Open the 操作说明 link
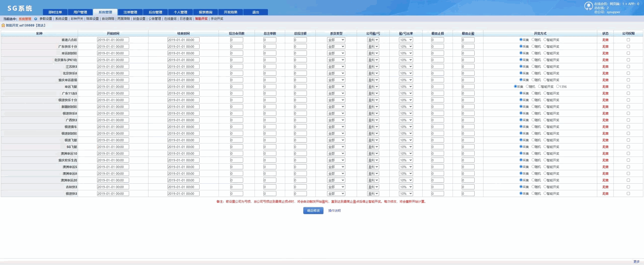This screenshot has height=265, width=644. pyautogui.click(x=334, y=211)
